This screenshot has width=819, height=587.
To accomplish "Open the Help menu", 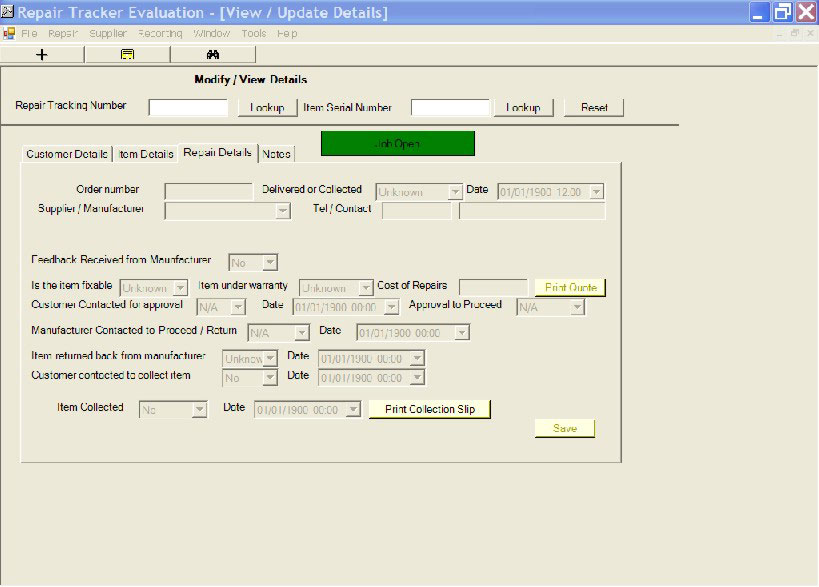I will point(287,33).
